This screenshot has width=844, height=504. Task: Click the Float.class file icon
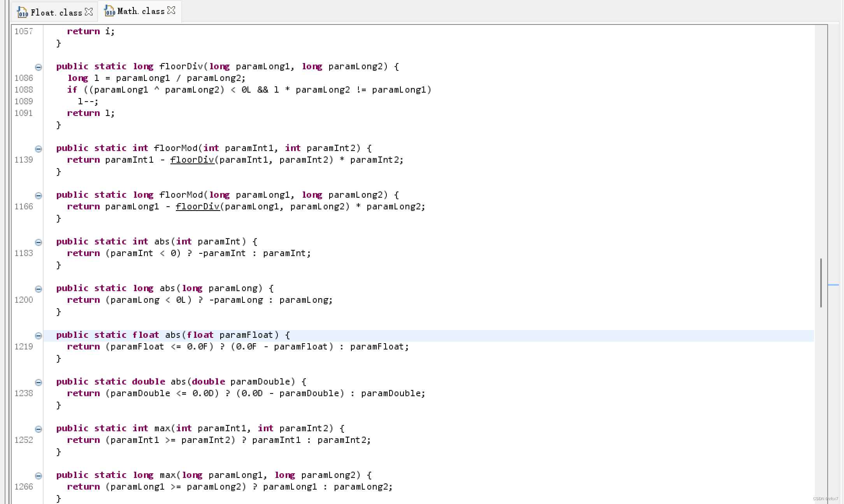tap(22, 12)
